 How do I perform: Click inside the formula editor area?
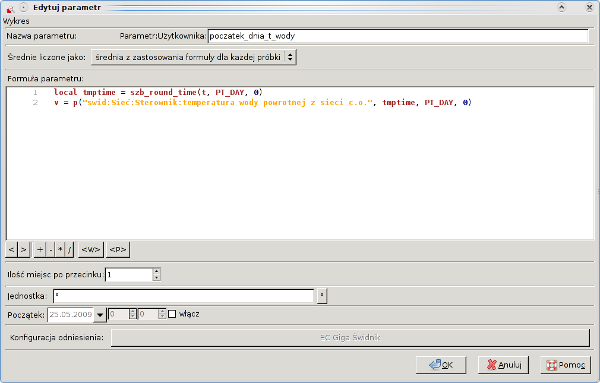300,163
